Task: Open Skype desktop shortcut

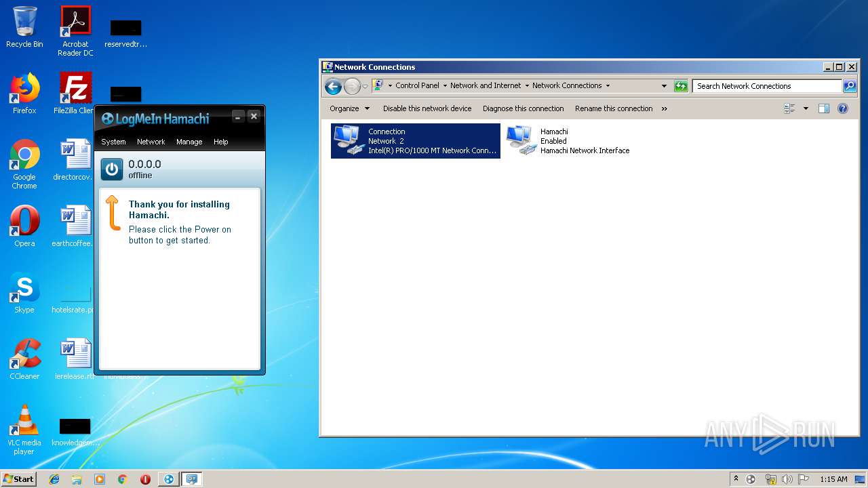Action: coord(24,293)
